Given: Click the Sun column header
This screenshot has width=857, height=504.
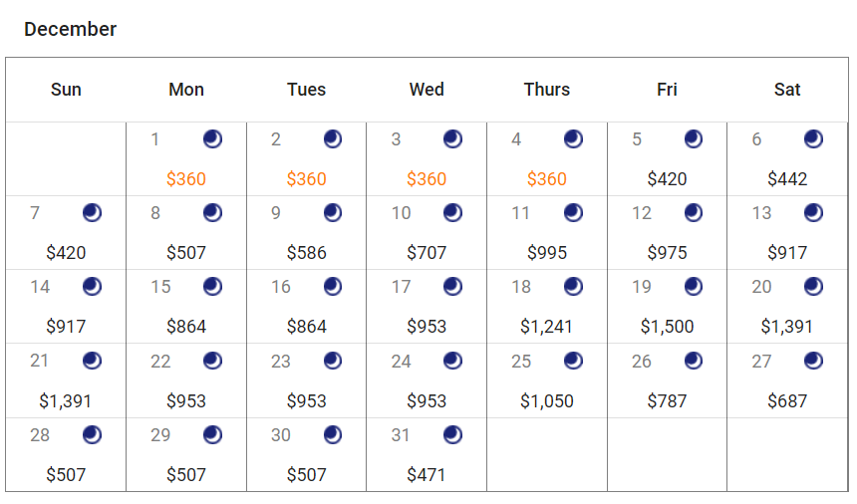Looking at the screenshot, I should [66, 90].
